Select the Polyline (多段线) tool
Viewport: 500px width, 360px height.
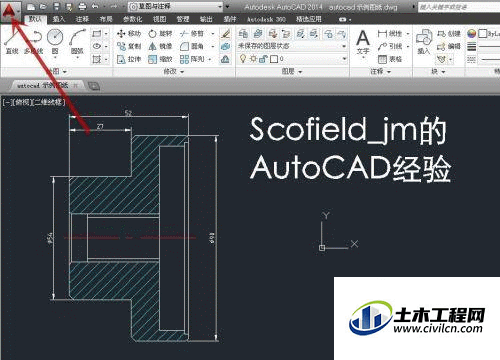tap(33, 42)
